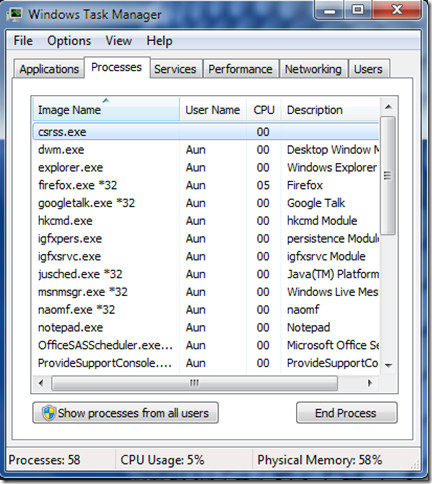Click the Firefox description cell
432x484 pixels.
pyautogui.click(x=305, y=185)
